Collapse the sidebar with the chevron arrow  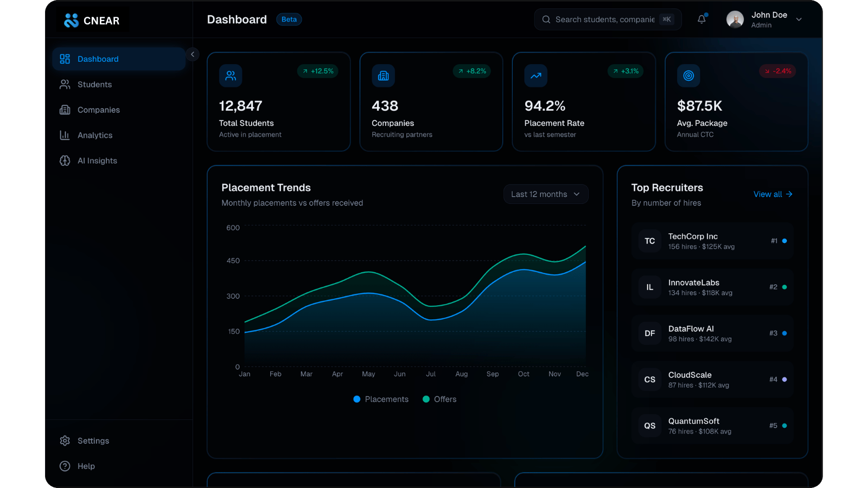(x=193, y=54)
